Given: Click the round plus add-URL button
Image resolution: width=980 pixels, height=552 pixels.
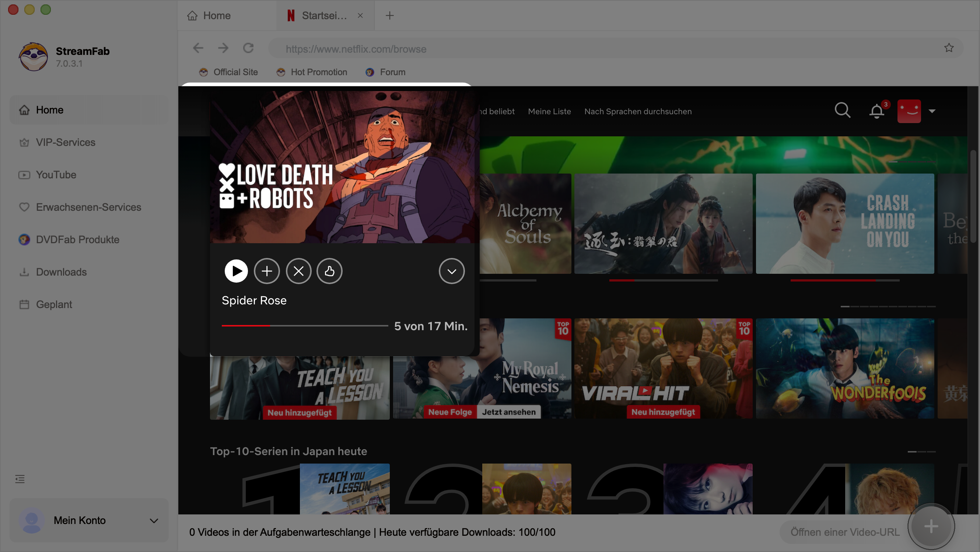Looking at the screenshot, I should (931, 527).
